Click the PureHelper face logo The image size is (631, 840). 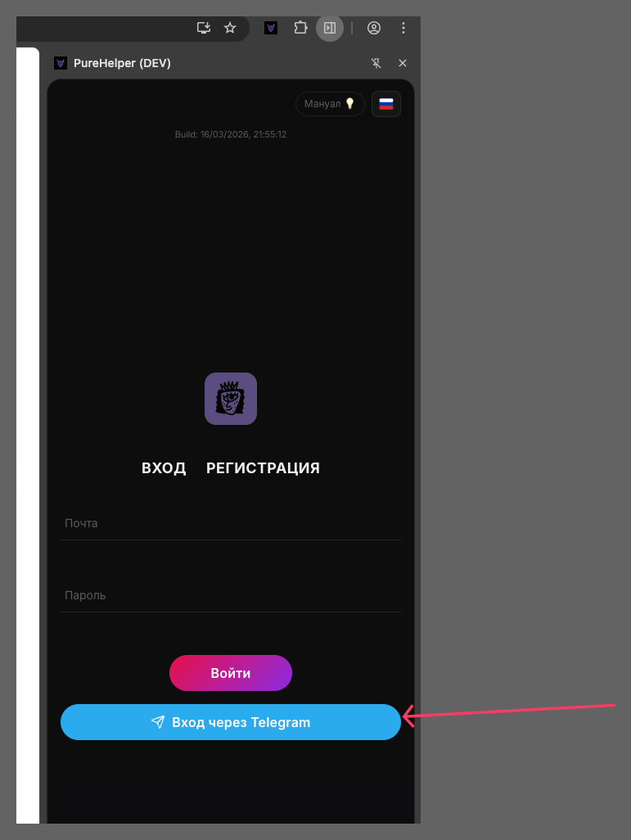tap(231, 399)
